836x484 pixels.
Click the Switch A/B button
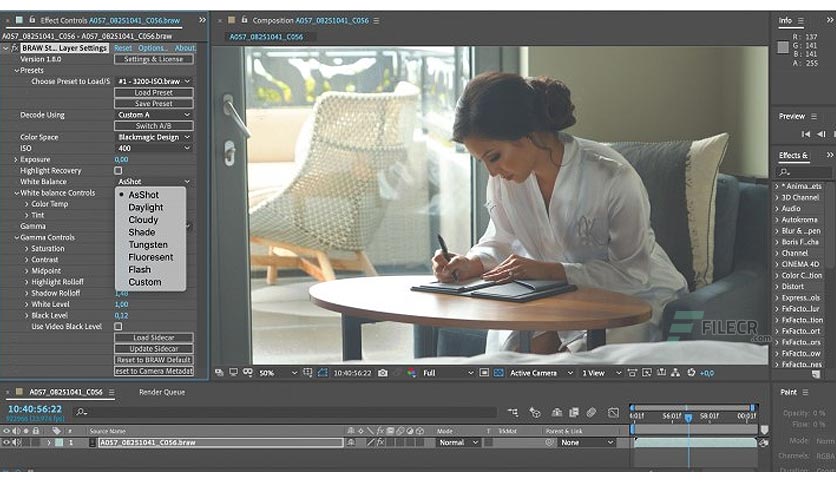point(154,126)
